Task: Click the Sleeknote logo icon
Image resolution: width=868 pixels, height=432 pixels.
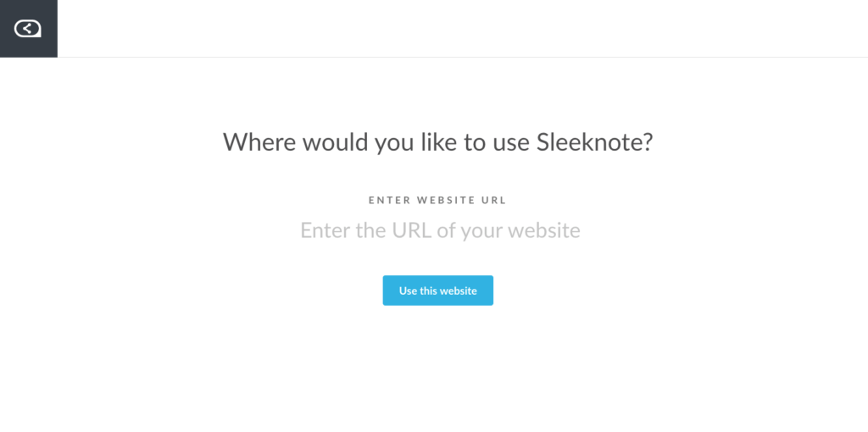Action: 28,29
